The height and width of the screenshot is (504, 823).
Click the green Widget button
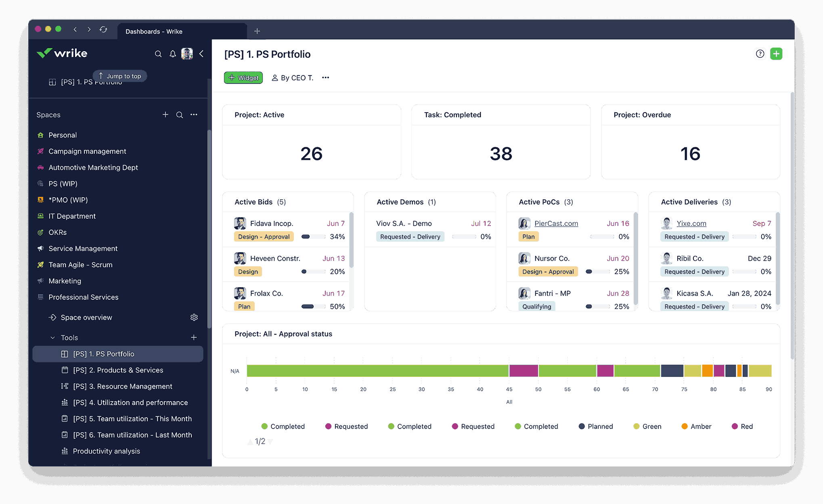click(x=243, y=77)
